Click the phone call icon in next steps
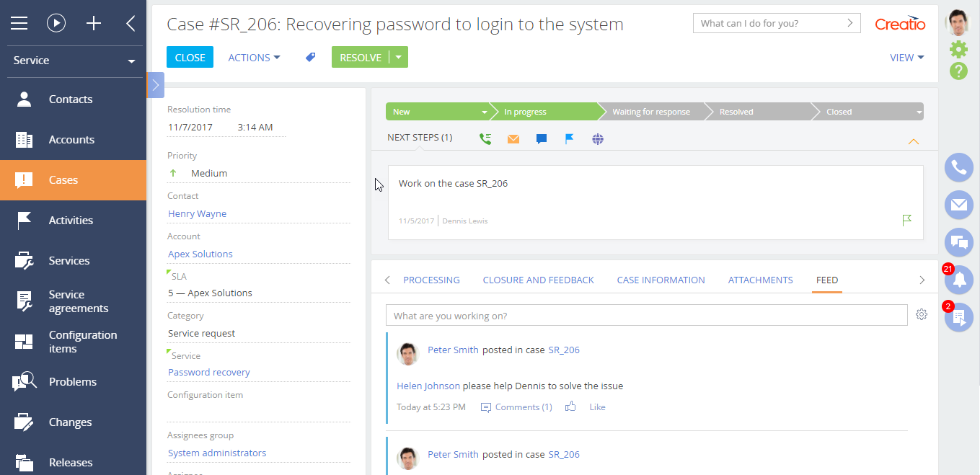 click(x=485, y=139)
